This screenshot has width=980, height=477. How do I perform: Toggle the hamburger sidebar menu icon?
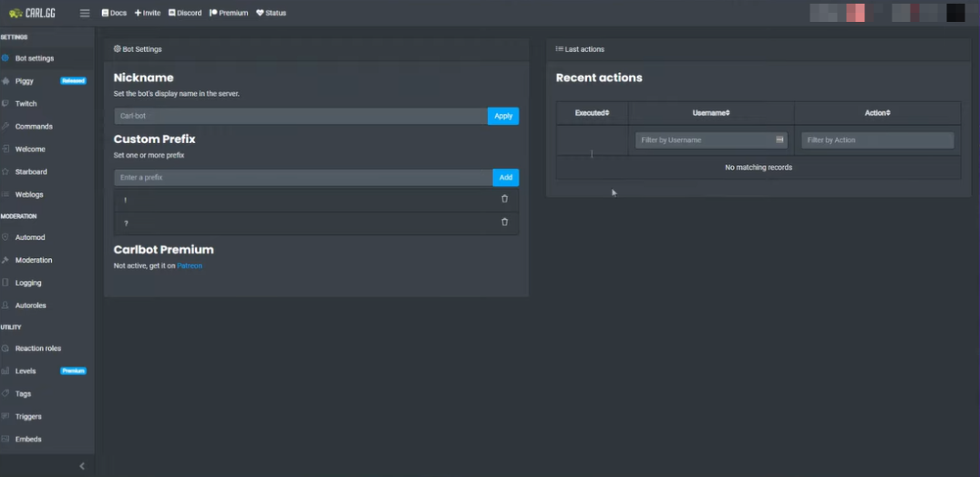(x=85, y=13)
